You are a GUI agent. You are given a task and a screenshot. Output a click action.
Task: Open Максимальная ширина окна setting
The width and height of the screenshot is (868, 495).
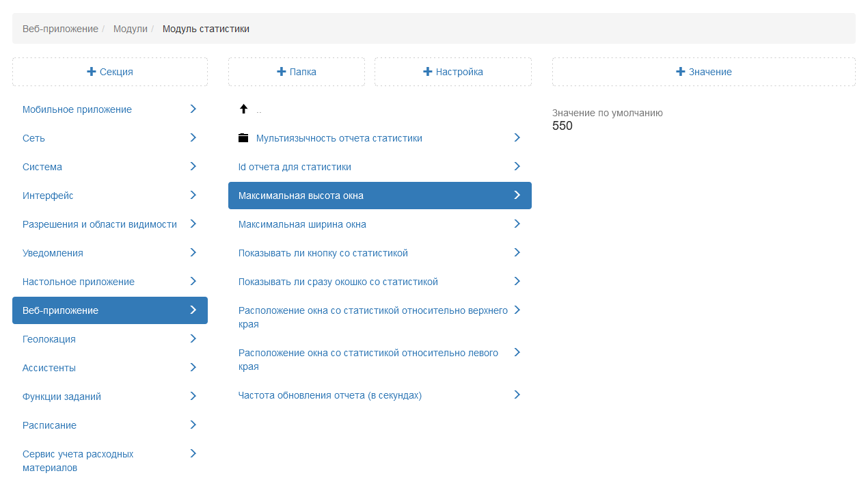302,224
